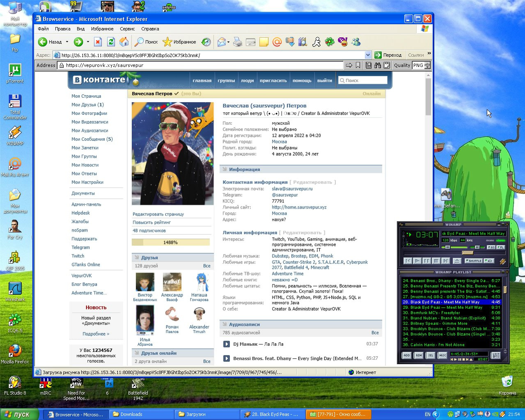This screenshot has height=420, width=525.
Task: Pause playback in Winamp main window
Action: [426, 261]
